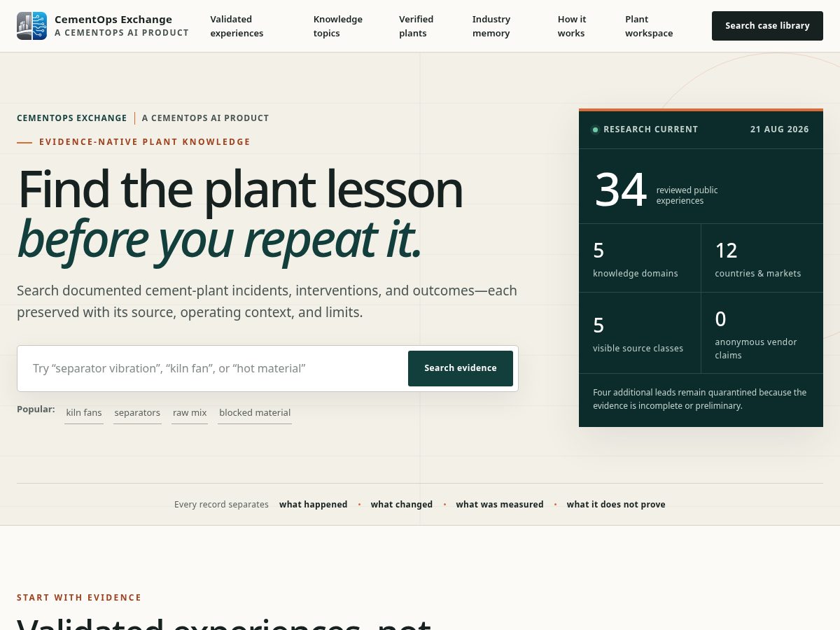The width and height of the screenshot is (840, 630).
Task: Click the 'what happened' label
Action: click(314, 505)
